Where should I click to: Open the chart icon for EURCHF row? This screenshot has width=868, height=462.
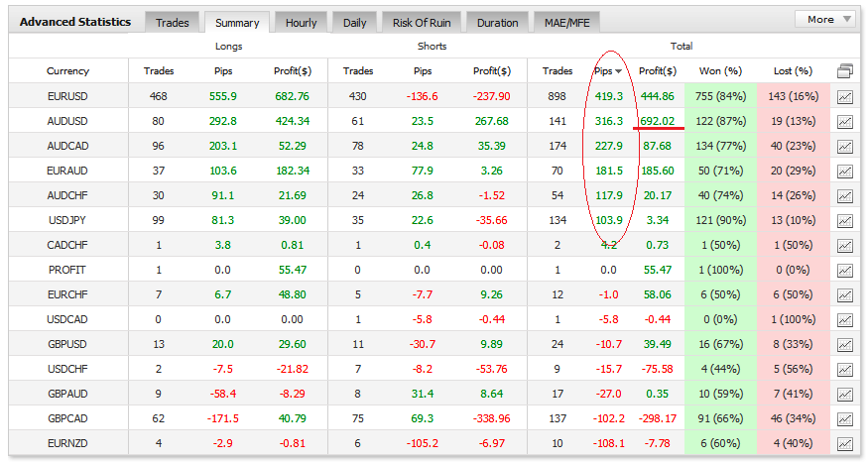(x=845, y=295)
